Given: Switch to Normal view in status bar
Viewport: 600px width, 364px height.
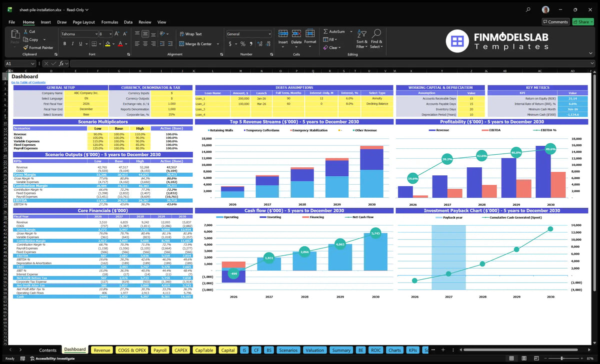Looking at the screenshot, I should click(511, 359).
